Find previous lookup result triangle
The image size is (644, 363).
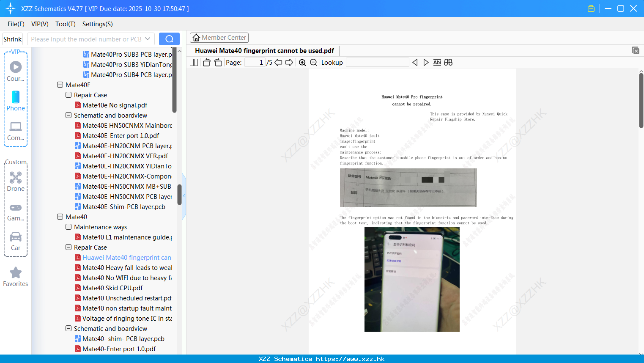[415, 62]
